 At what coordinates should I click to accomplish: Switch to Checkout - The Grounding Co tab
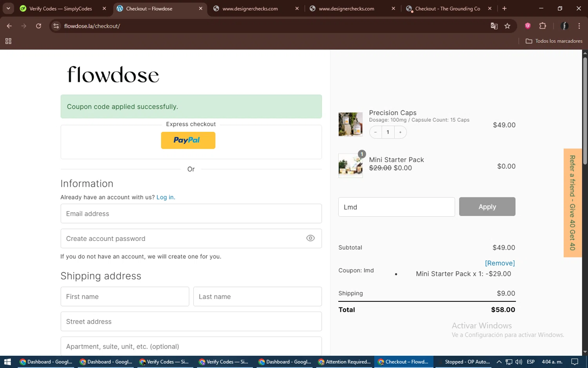tap(448, 9)
